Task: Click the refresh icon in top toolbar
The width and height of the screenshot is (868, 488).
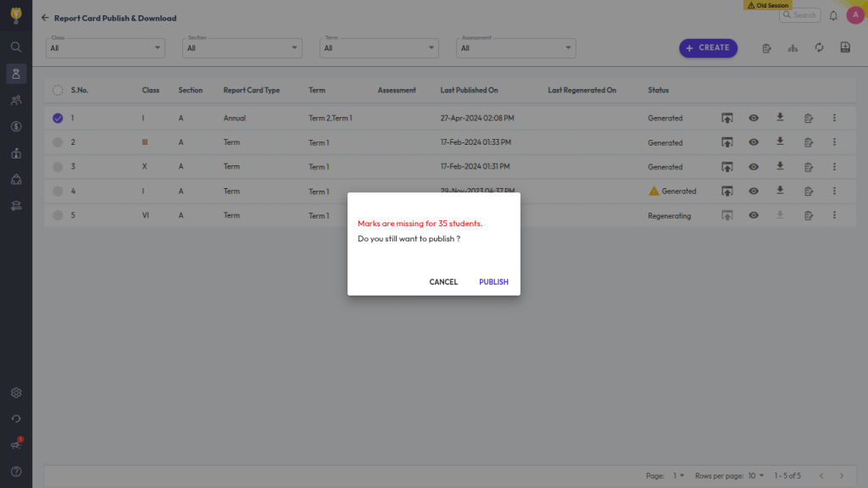Action: tap(819, 48)
